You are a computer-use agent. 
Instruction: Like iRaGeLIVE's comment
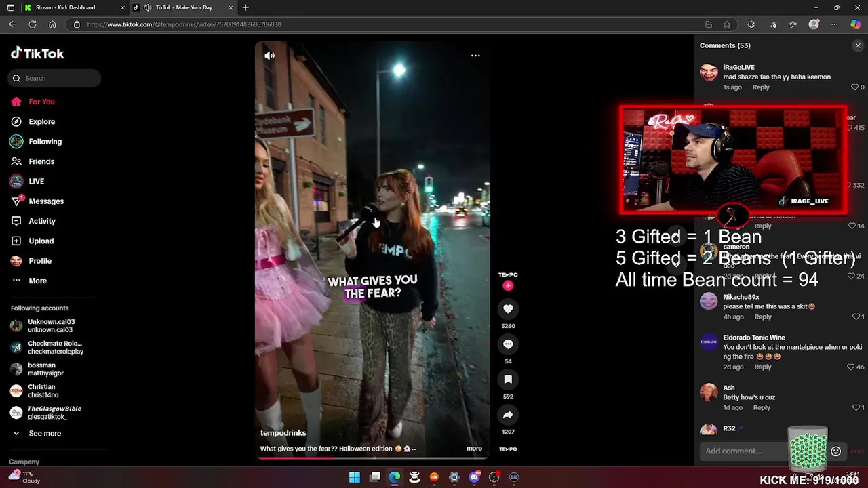pos(854,87)
